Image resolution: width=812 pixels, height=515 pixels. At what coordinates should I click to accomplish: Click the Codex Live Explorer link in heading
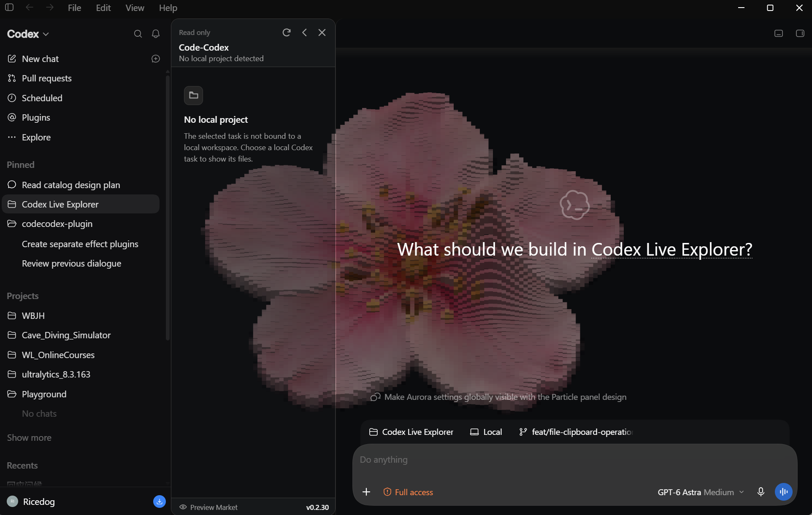[x=671, y=249]
